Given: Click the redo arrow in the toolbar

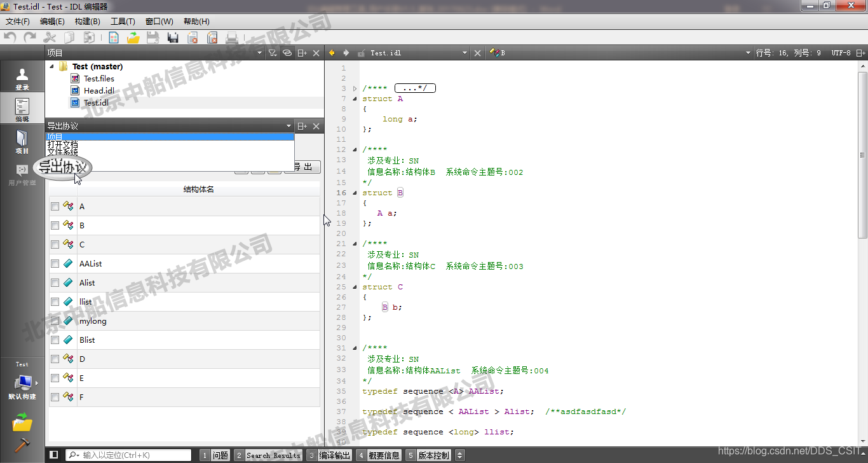Looking at the screenshot, I should pos(29,38).
